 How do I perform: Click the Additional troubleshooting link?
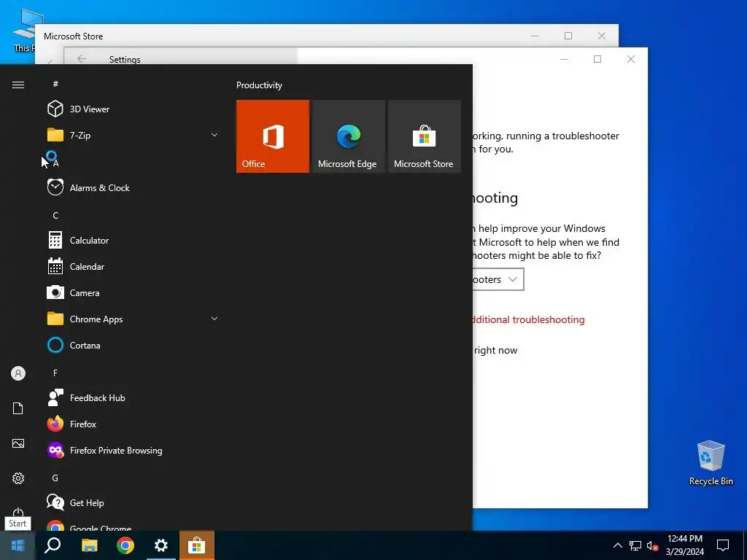pyautogui.click(x=528, y=319)
